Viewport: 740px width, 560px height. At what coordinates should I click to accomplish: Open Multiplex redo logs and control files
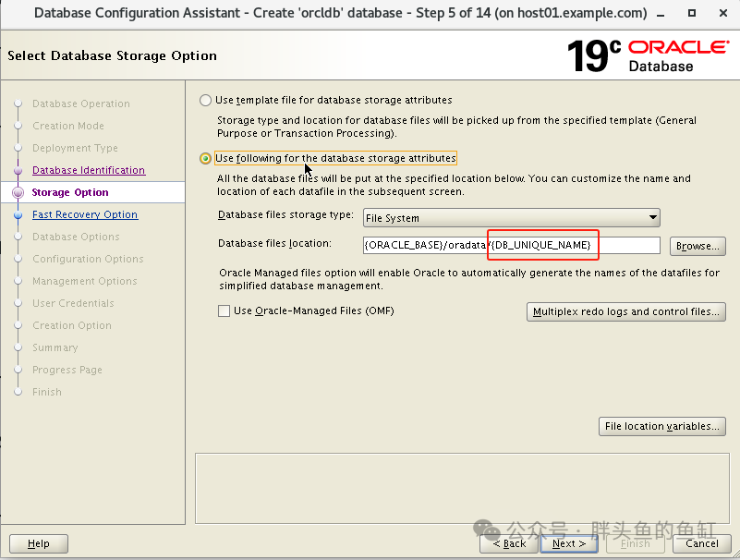[x=626, y=311]
